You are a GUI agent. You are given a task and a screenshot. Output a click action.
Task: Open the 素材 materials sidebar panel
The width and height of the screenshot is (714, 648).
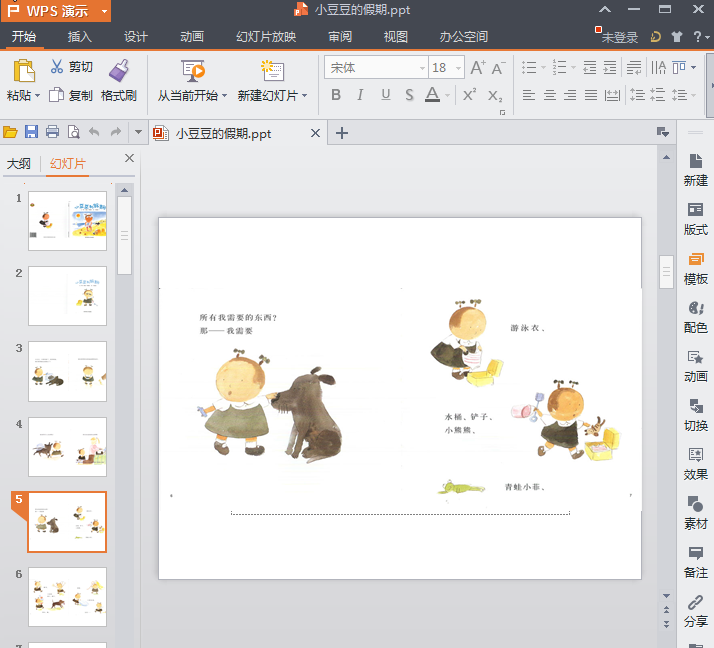[695, 513]
